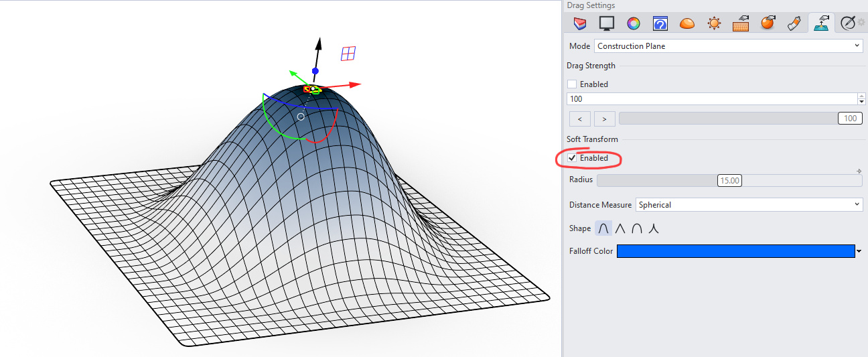Screen dimensions: 868x357
Task: Open the Help panel question mark icon
Action: click(x=660, y=23)
